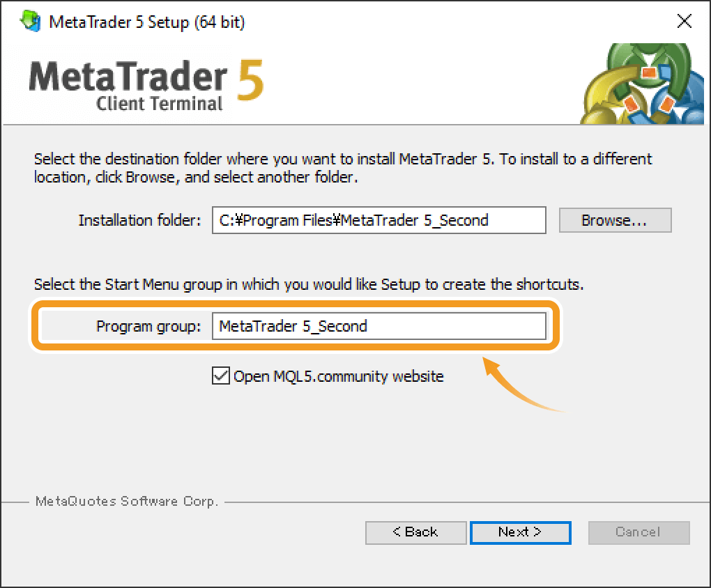The height and width of the screenshot is (588, 711).
Task: Focus the Installation folder path field
Action: 379,221
